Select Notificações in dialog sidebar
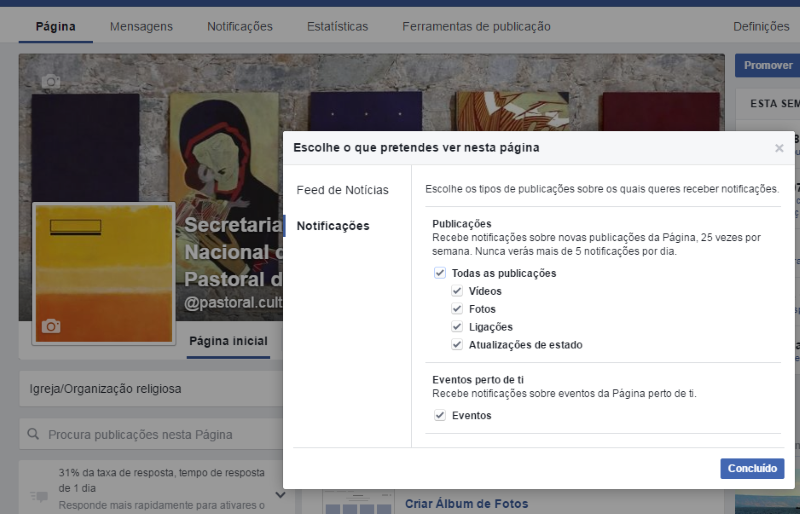The image size is (800, 514). (x=333, y=226)
